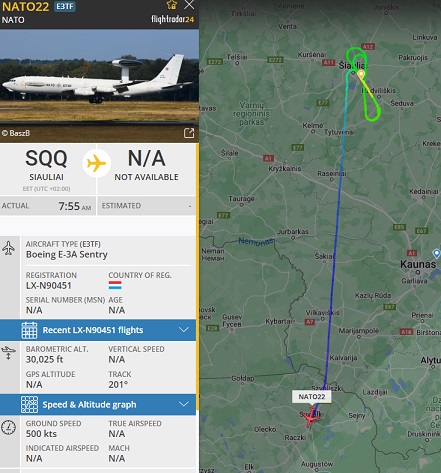
Task: Add NATO22 to favorites with star icon
Action: coord(172,4)
